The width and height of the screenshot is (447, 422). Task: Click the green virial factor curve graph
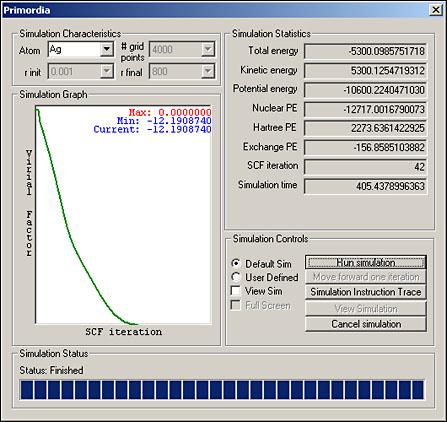(123, 215)
